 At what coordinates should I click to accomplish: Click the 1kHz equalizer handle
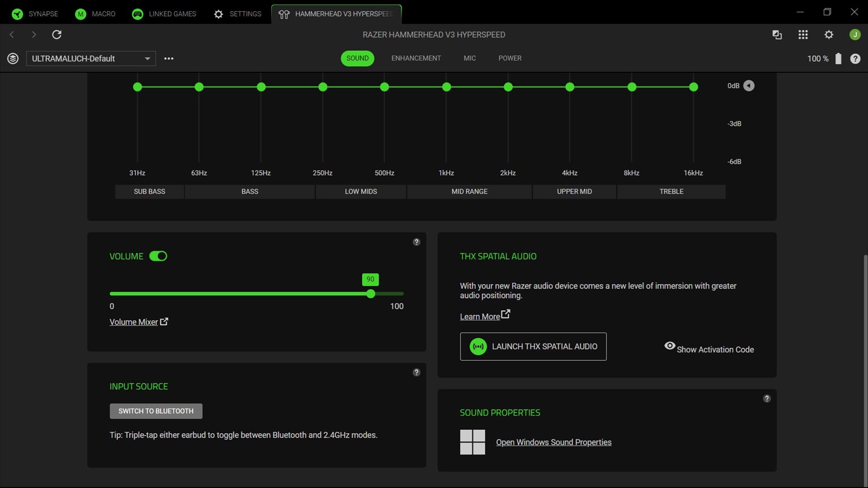[446, 87]
